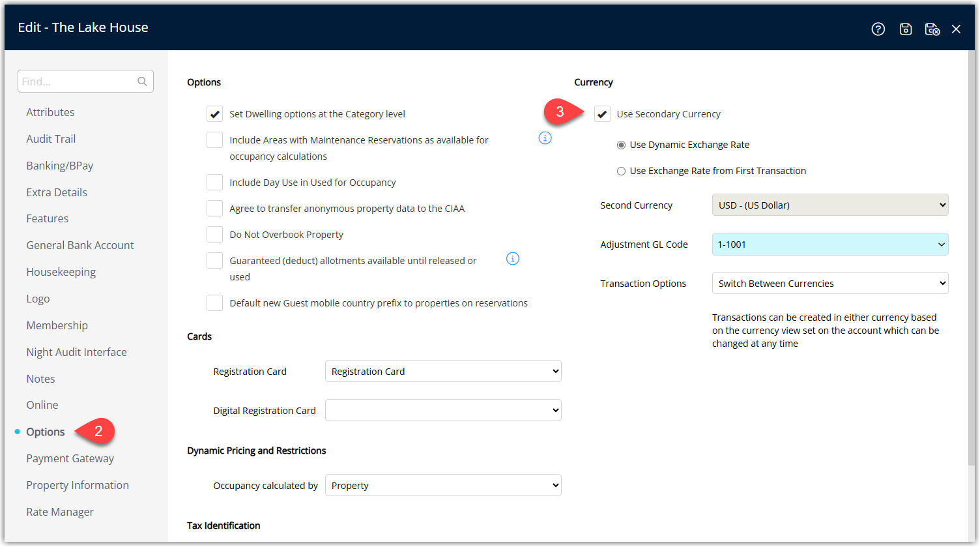Click the Edit - The Lake House title
Screen dimensions: 980x547
point(83,27)
